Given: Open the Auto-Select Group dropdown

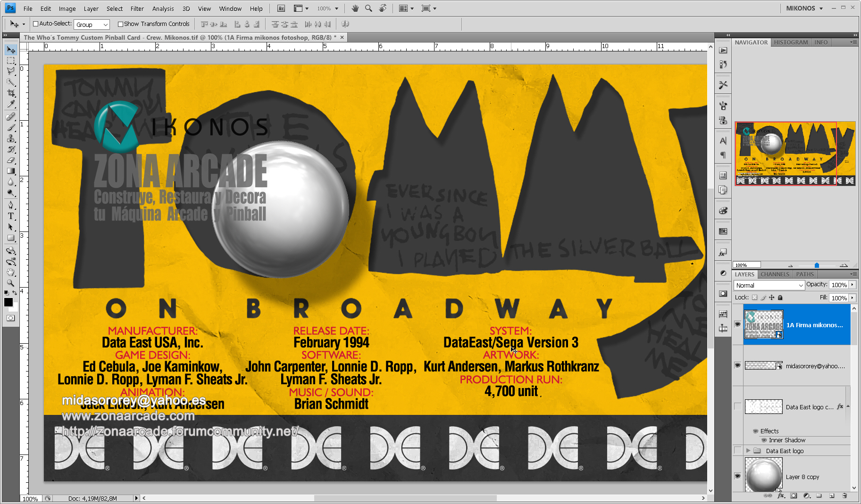Looking at the screenshot, I should click(92, 25).
